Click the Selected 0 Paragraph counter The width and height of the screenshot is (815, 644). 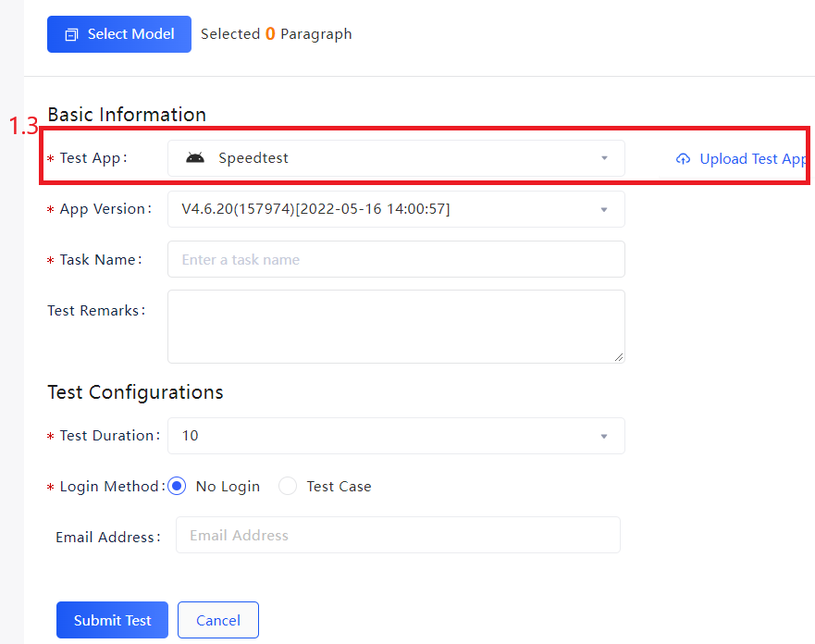(x=277, y=34)
